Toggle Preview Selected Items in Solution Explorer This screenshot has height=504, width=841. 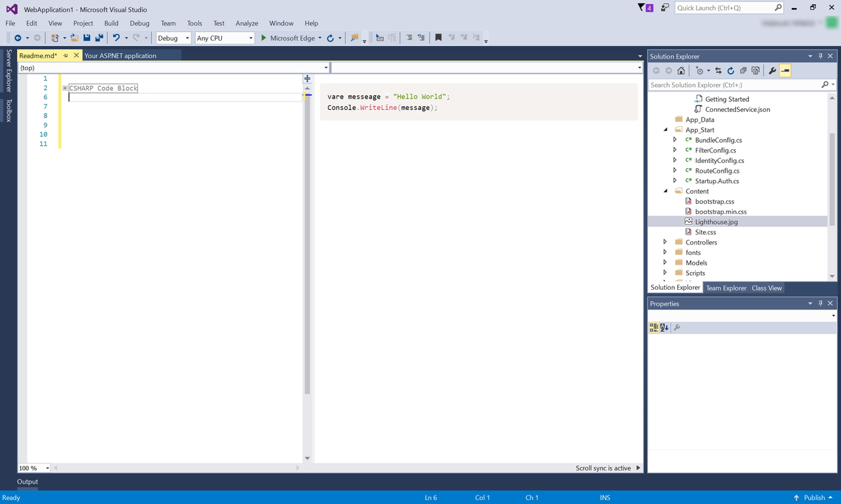point(785,71)
